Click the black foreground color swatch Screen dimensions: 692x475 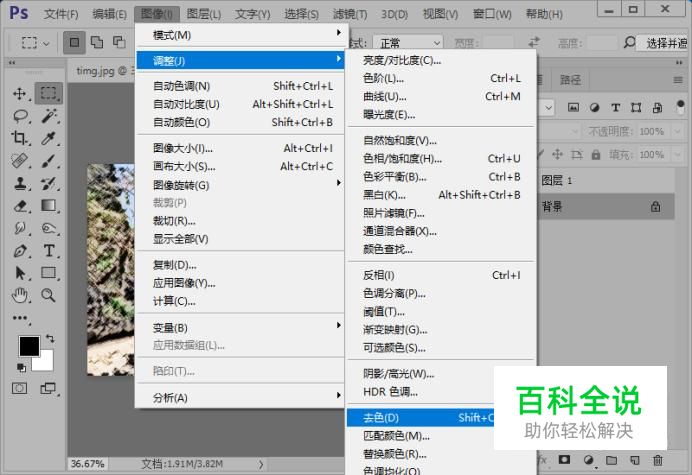29,346
